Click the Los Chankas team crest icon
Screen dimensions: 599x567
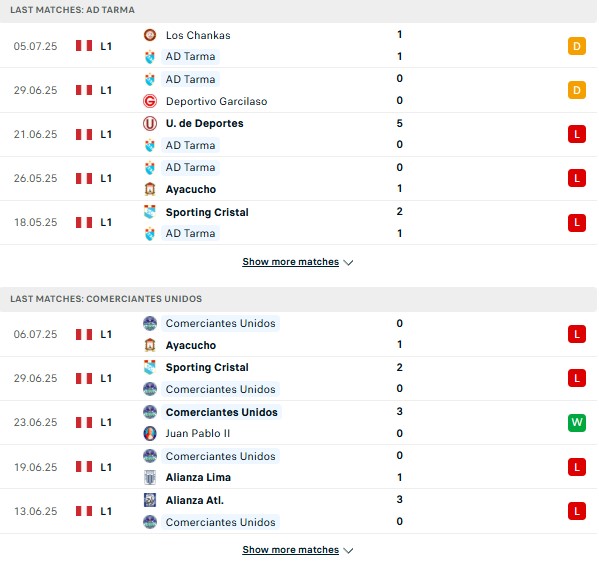coord(150,35)
